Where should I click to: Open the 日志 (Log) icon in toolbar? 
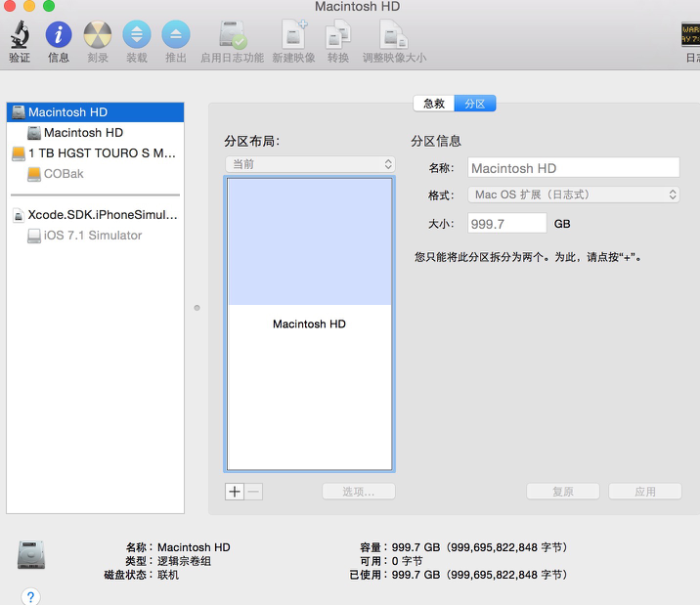[691, 34]
